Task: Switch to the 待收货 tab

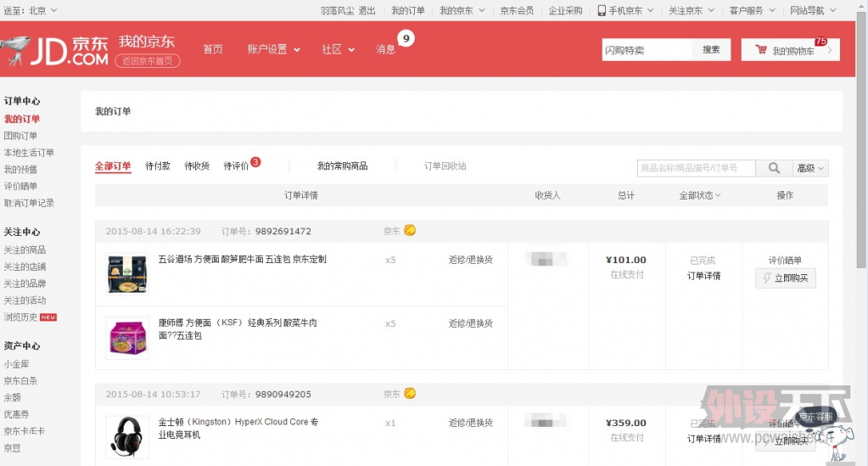Action: coord(197,166)
